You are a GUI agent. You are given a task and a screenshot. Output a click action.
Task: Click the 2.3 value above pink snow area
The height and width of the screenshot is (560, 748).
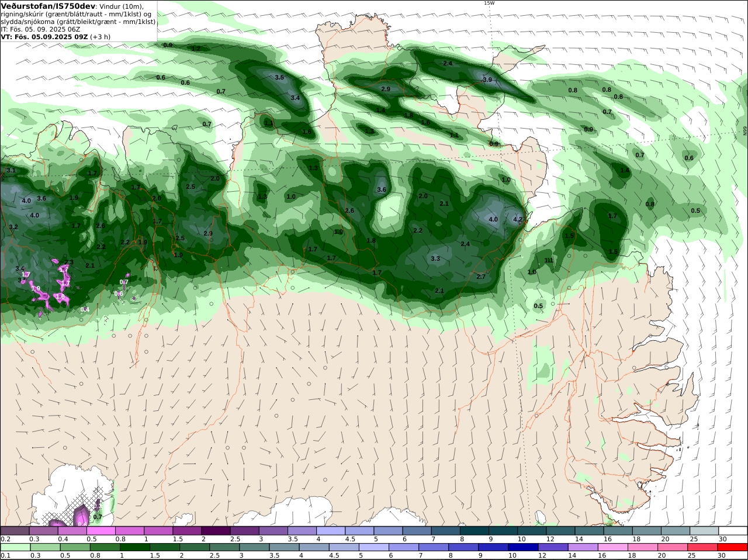coord(68,262)
